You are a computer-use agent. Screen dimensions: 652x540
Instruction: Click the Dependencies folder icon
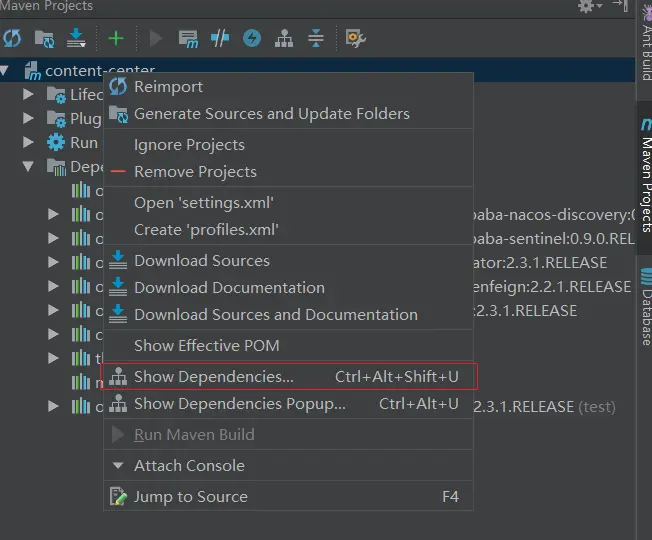56,167
